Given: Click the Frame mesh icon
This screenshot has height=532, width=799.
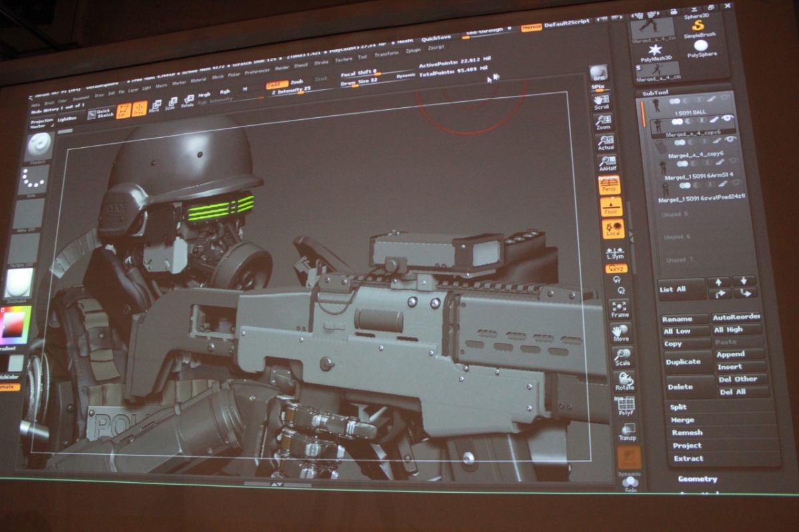Looking at the screenshot, I should coord(620,308).
